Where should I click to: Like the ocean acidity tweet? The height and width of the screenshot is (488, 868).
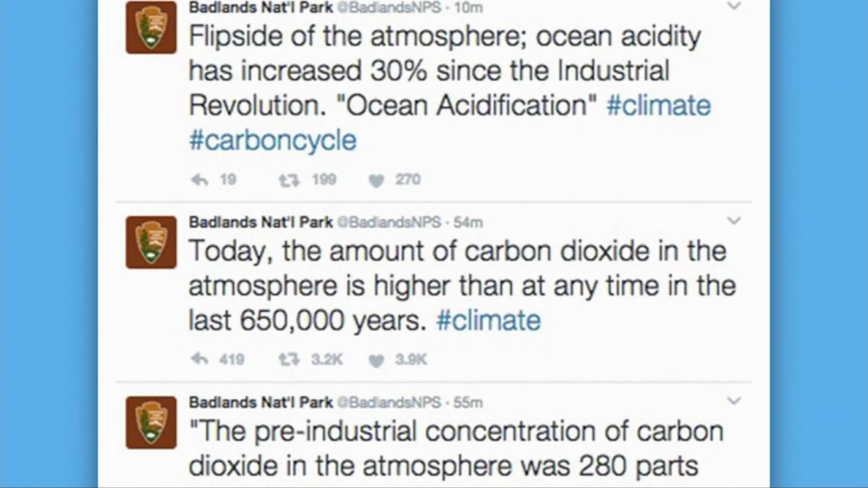point(376,181)
